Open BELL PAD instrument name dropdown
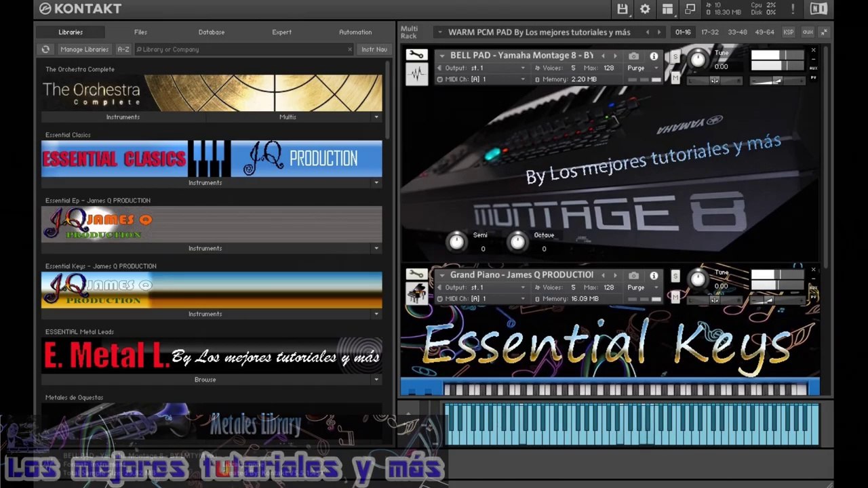Screen dimensions: 868x488 pyautogui.click(x=442, y=56)
